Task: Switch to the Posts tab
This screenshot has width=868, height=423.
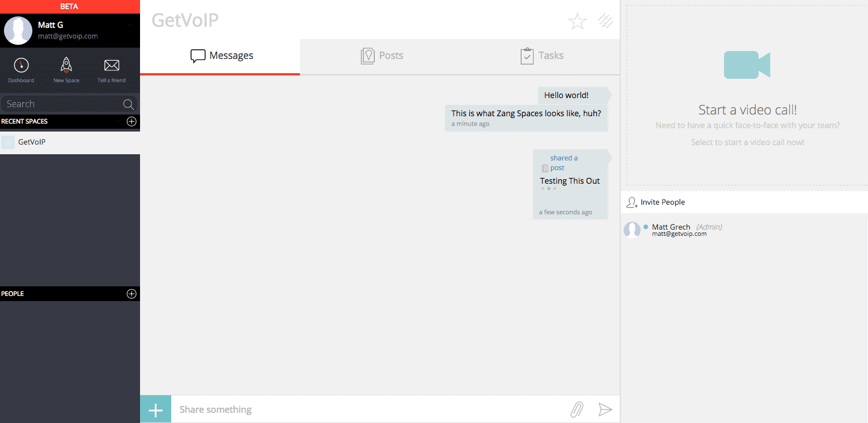Action: click(382, 56)
